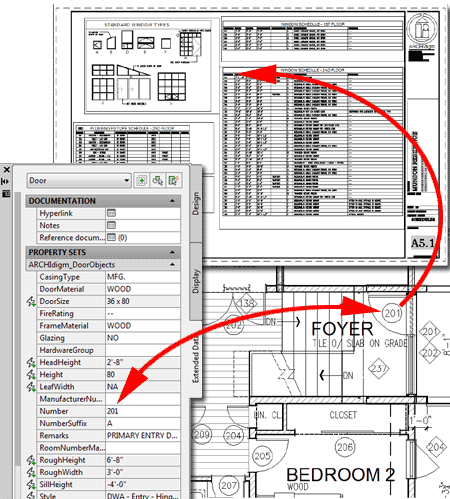The width and height of the screenshot is (450, 499).
Task: Switch to the Display tab
Action: point(196,281)
